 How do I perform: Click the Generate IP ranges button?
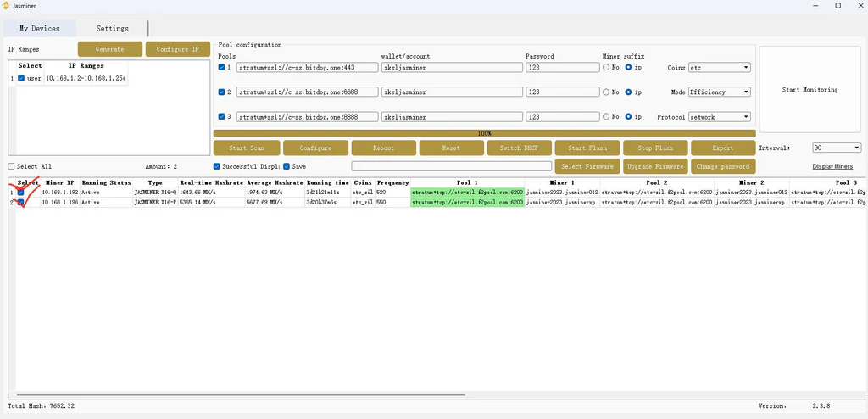(x=110, y=49)
